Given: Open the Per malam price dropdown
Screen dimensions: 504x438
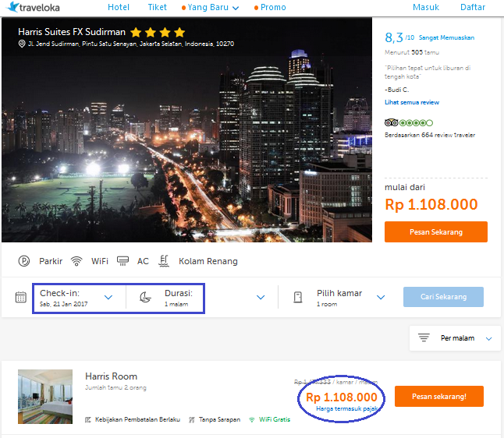Looking at the screenshot, I should [455, 337].
